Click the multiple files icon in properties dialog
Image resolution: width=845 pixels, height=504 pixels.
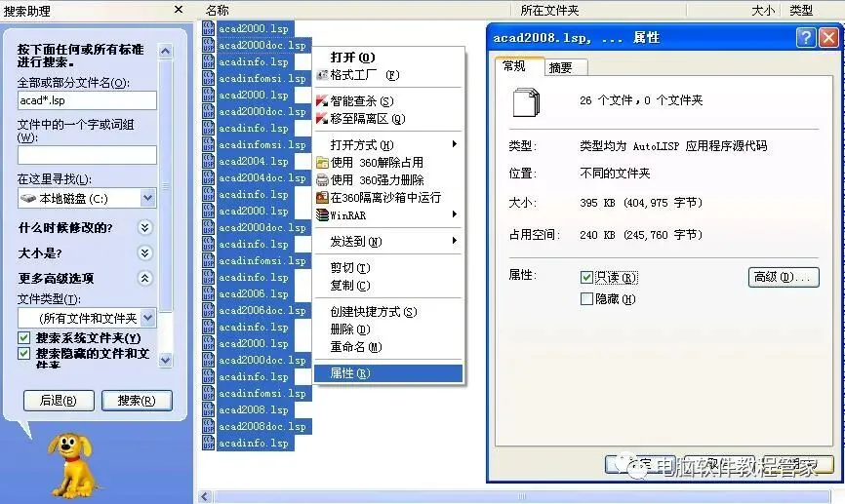tap(526, 102)
